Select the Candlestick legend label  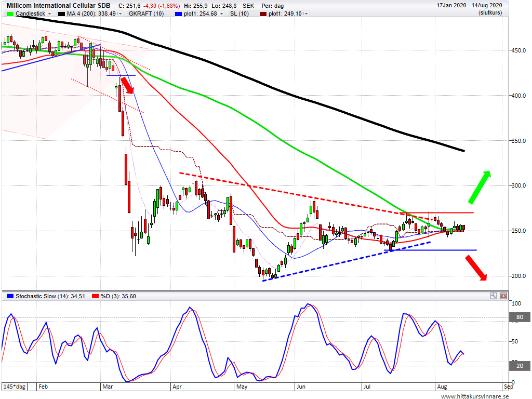pyautogui.click(x=30, y=14)
